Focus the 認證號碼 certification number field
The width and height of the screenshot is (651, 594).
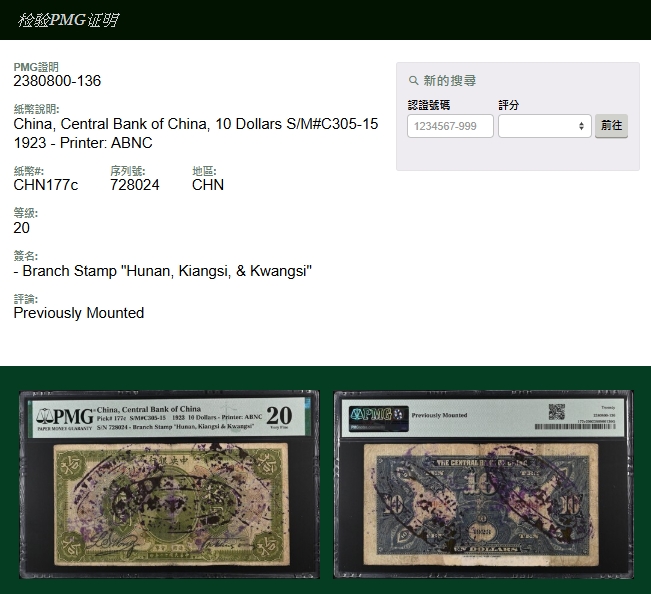point(450,126)
